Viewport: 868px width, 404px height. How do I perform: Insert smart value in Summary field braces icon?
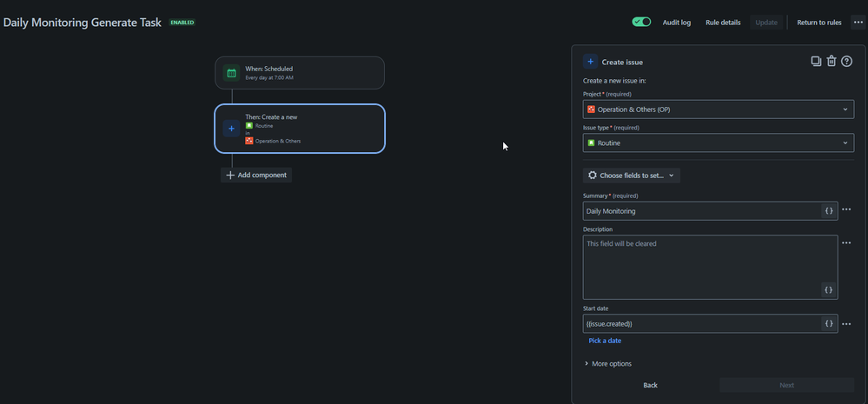coord(829,211)
